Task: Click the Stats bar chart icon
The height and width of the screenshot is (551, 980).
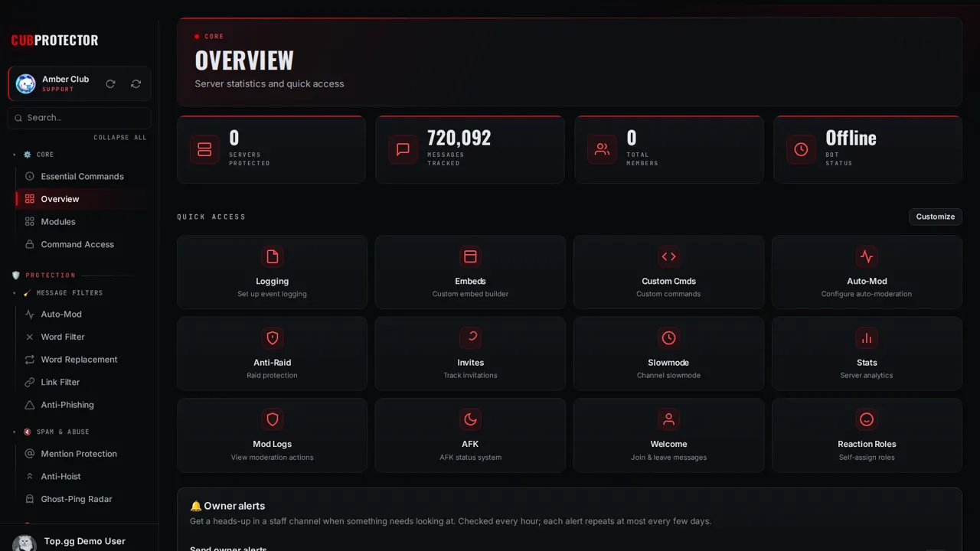Action: 867,337
